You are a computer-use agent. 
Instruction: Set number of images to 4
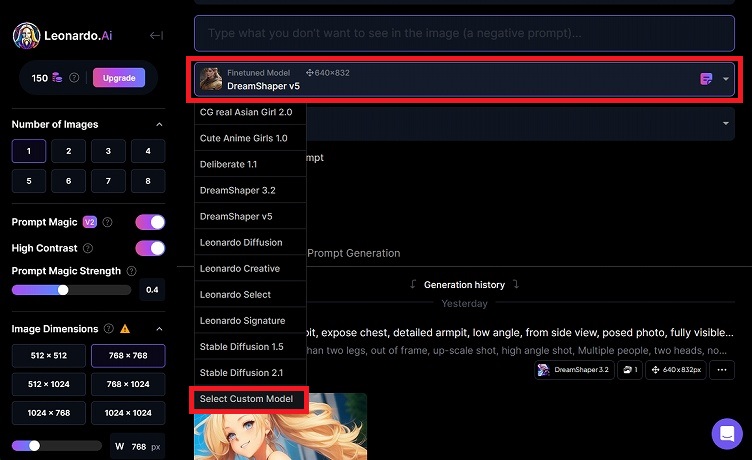(148, 151)
